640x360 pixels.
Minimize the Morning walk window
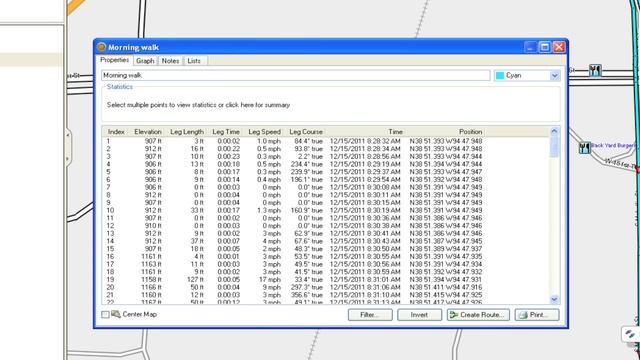click(530, 47)
